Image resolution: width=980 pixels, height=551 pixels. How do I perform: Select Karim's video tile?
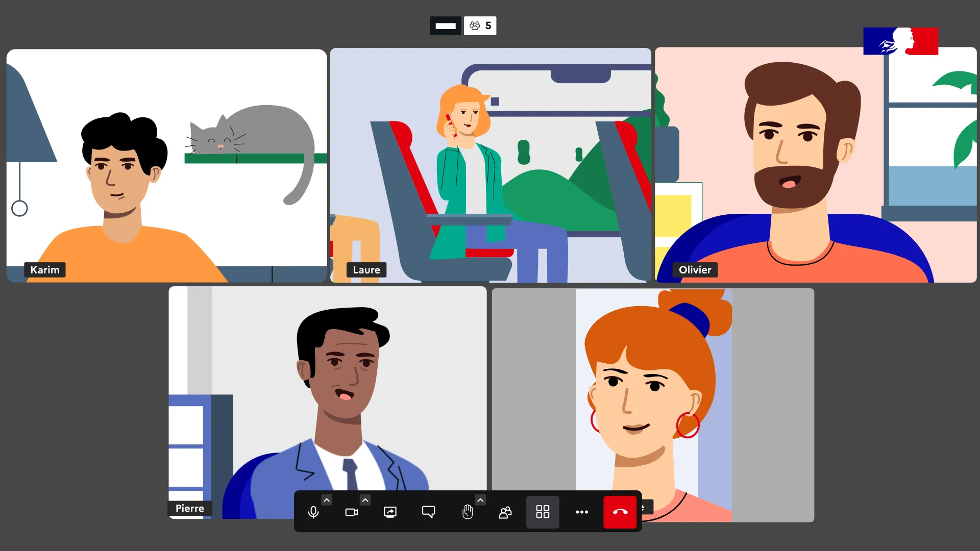(x=166, y=165)
